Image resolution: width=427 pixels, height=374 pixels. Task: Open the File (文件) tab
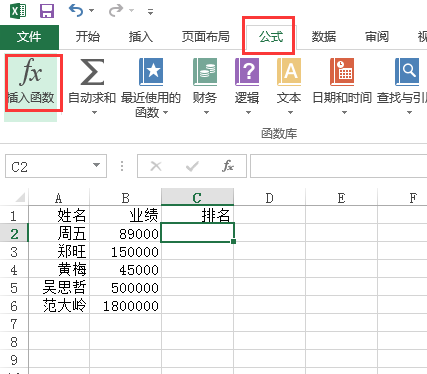click(x=29, y=37)
